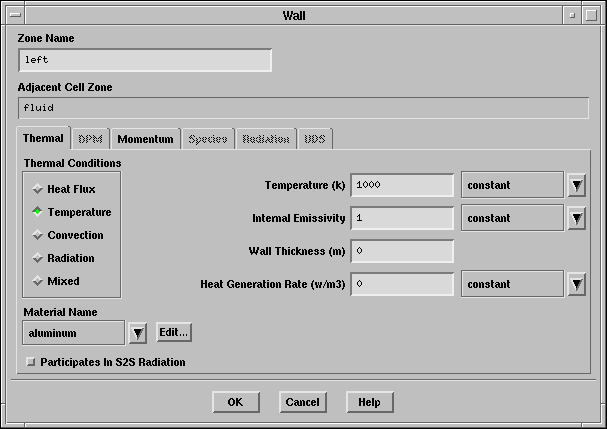Click the Internal Emissivity value field

click(402, 218)
